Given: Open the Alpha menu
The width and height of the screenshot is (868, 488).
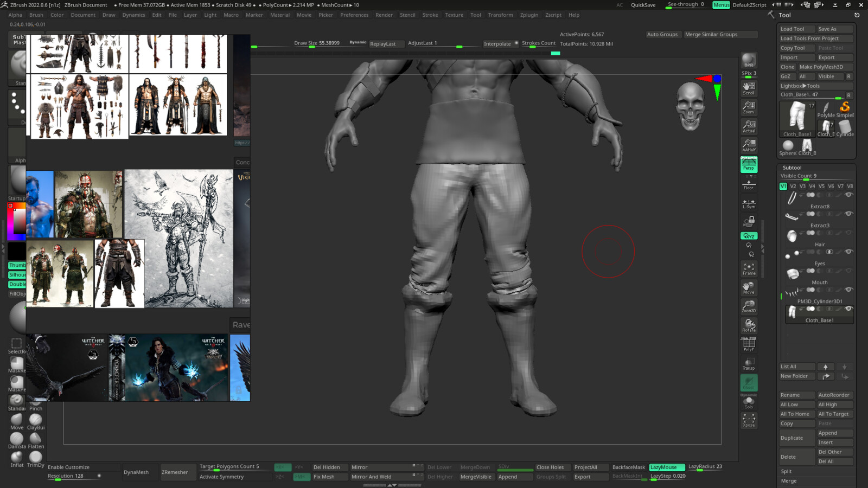Looking at the screenshot, I should [x=15, y=15].
